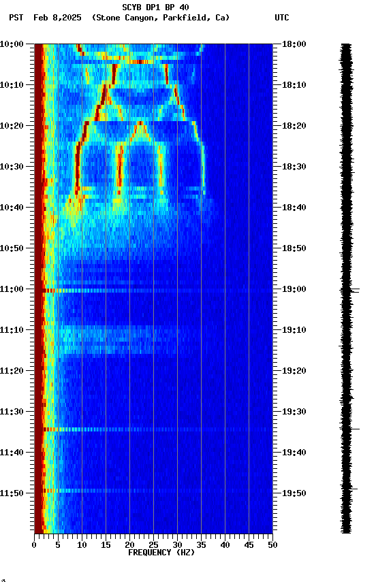Click the frequency axis value 50

(272, 545)
